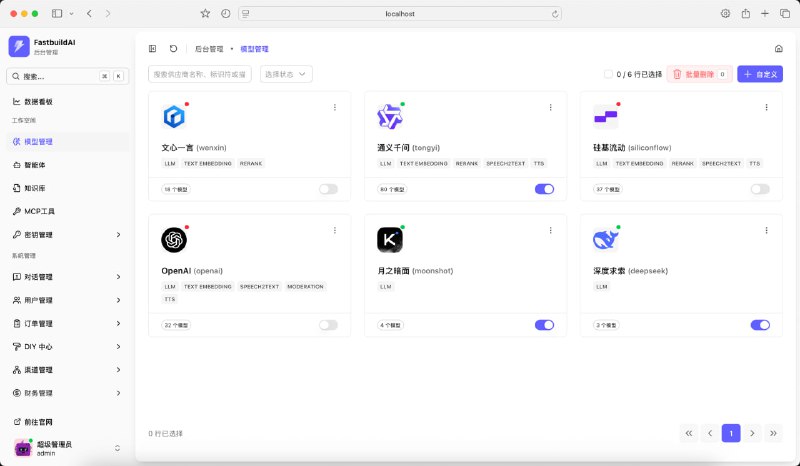Click the OpenAI provider logo
Screen dimensions: 800x466
click(174, 240)
